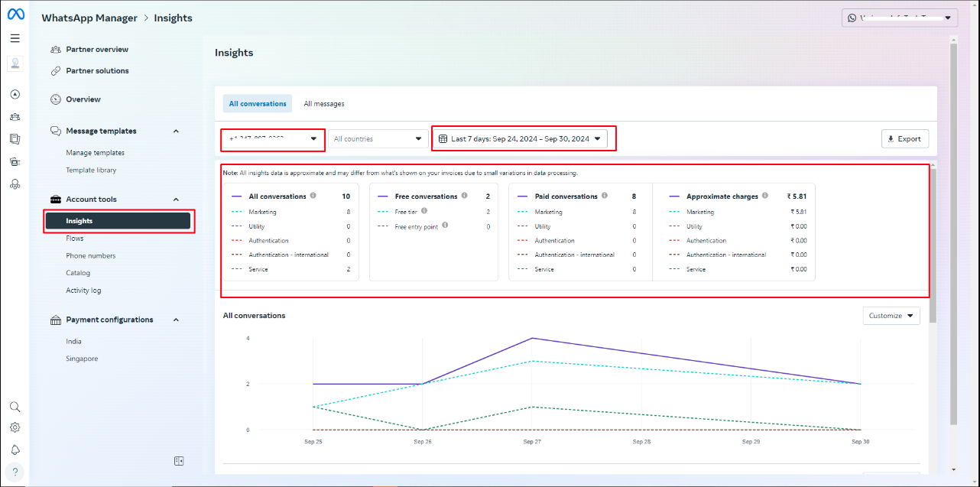The image size is (980, 487).
Task: Collapse sidebar using the panel toggle icon
Action: coord(179,461)
